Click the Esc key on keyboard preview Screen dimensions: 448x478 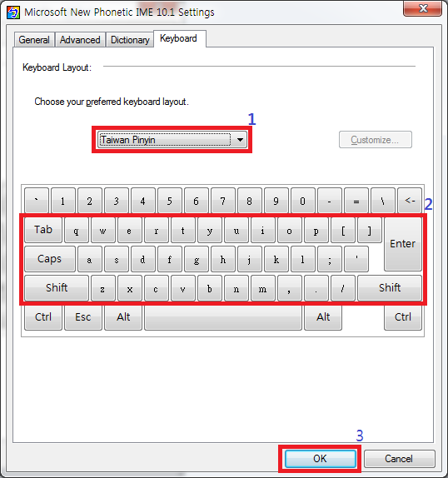[x=83, y=317]
